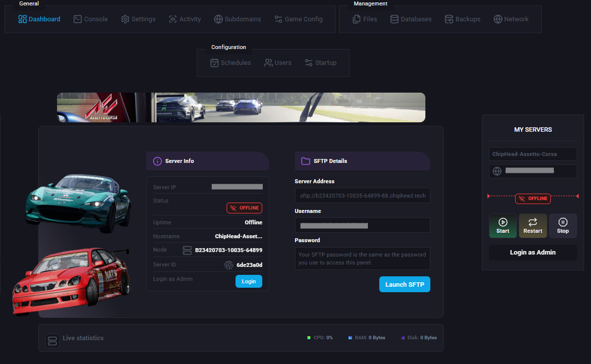The width and height of the screenshot is (591, 364).
Task: Go to the Settings tab
Action: pos(138,19)
